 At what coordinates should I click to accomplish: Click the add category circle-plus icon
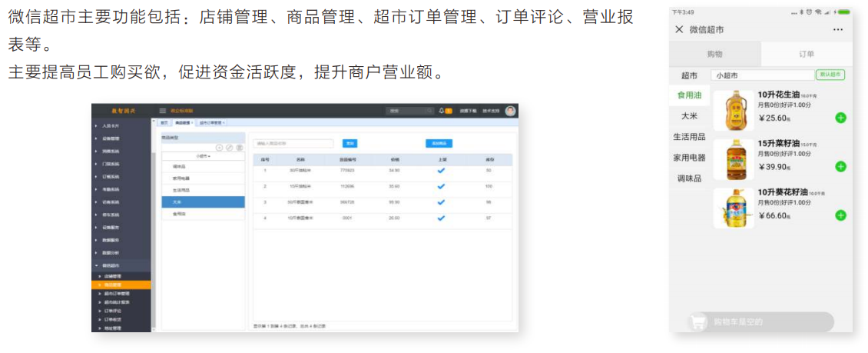click(x=219, y=147)
